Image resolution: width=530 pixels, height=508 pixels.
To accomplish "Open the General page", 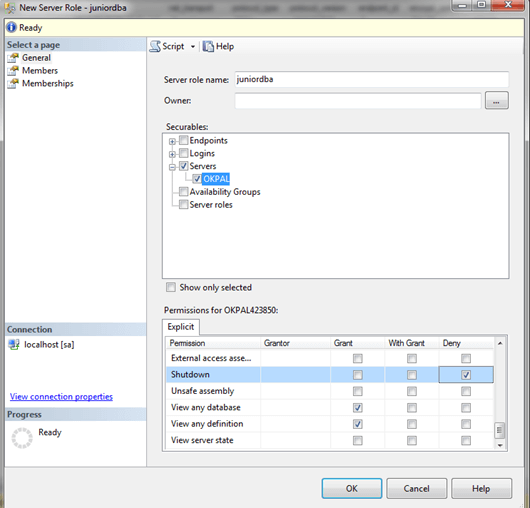I will (36, 58).
